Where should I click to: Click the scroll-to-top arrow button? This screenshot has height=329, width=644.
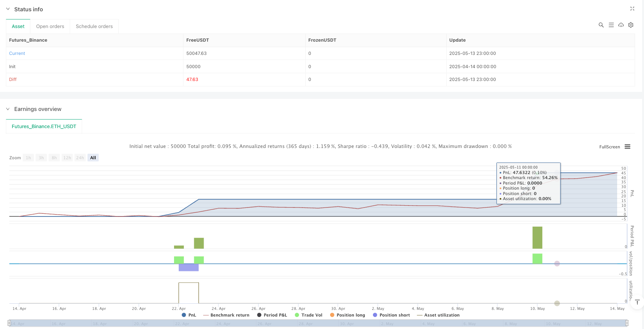coord(637,302)
